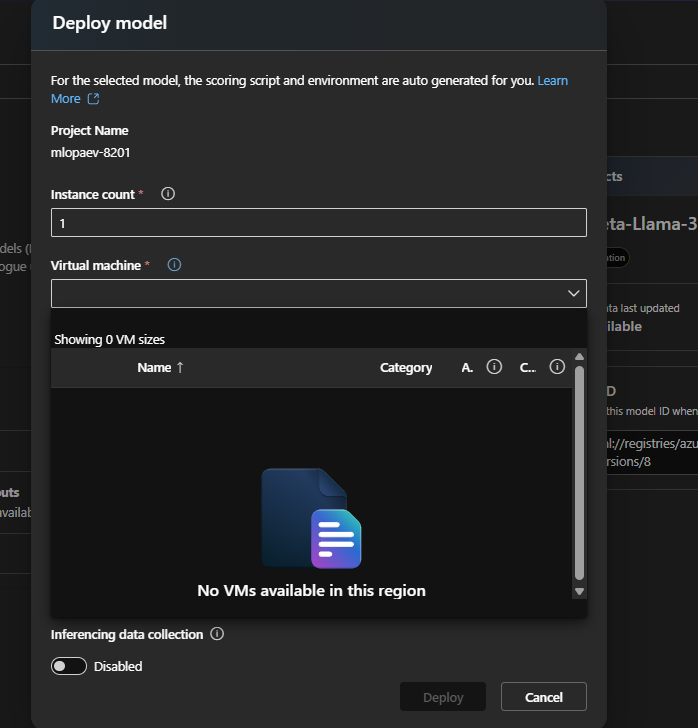This screenshot has width=698, height=728.
Task: Click the info icon beside the A. column
Action: coord(494,367)
